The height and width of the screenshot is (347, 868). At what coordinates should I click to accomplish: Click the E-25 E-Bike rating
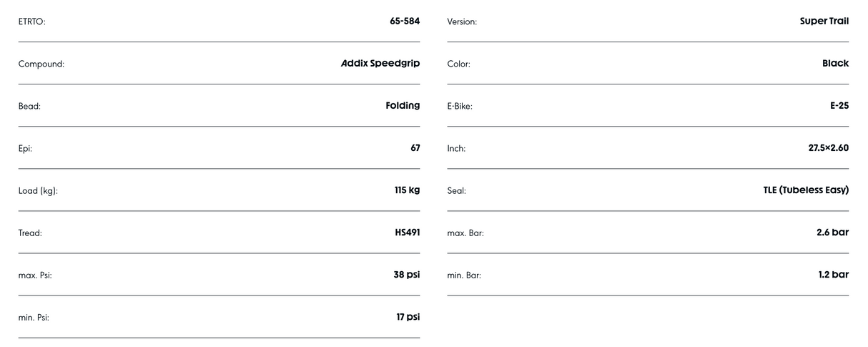839,106
